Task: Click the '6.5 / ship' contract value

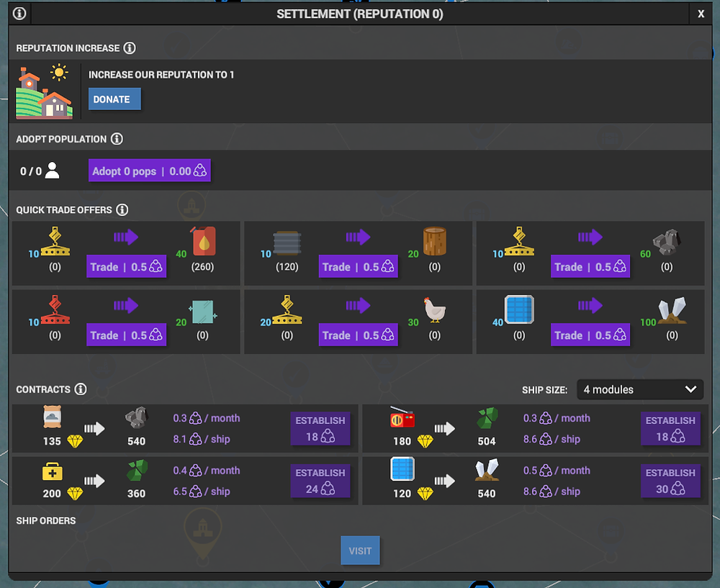Action: [x=202, y=492]
